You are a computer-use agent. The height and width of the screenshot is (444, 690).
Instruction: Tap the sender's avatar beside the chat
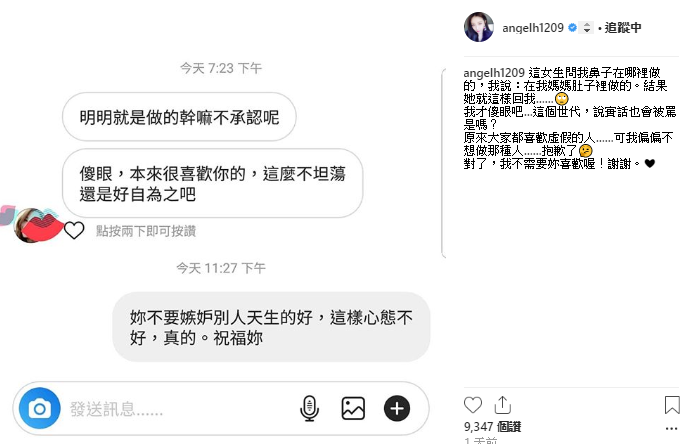click(x=31, y=224)
